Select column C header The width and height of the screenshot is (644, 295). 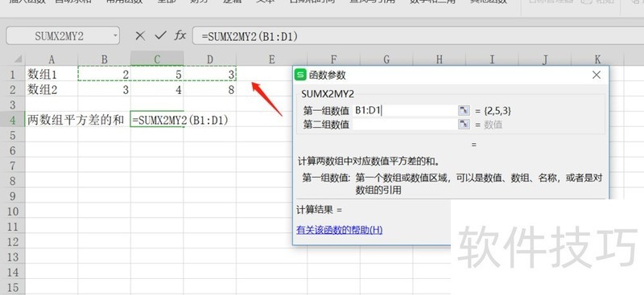point(157,60)
